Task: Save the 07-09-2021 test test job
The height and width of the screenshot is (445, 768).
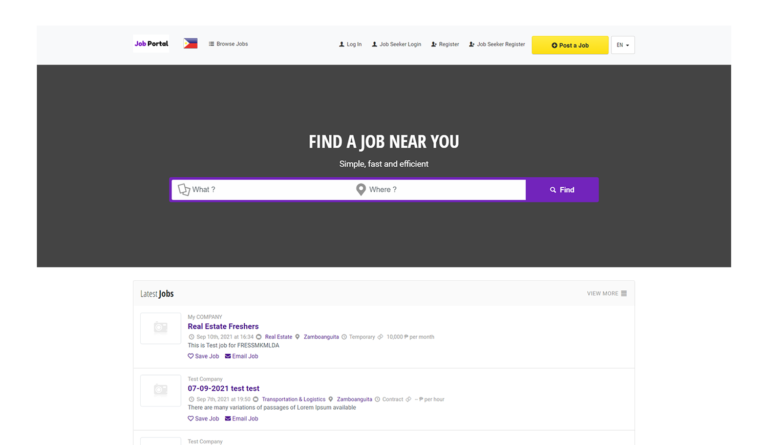Action: click(203, 419)
